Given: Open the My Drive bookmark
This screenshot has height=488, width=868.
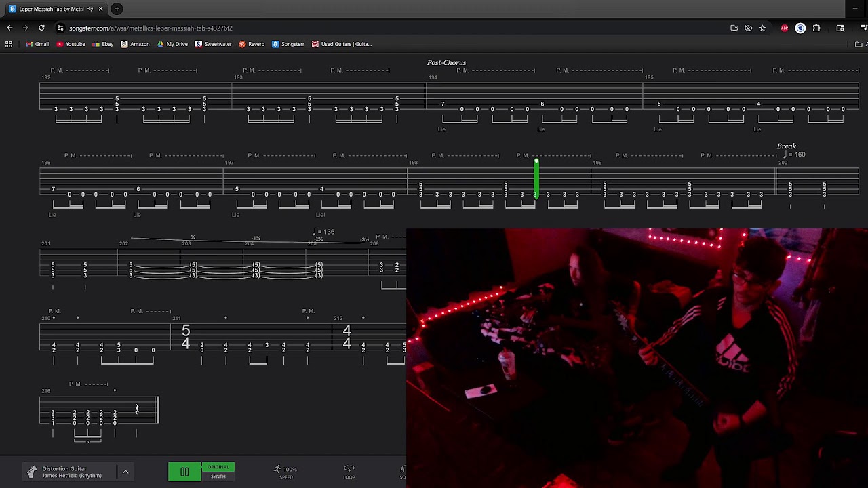Looking at the screenshot, I should [x=172, y=44].
